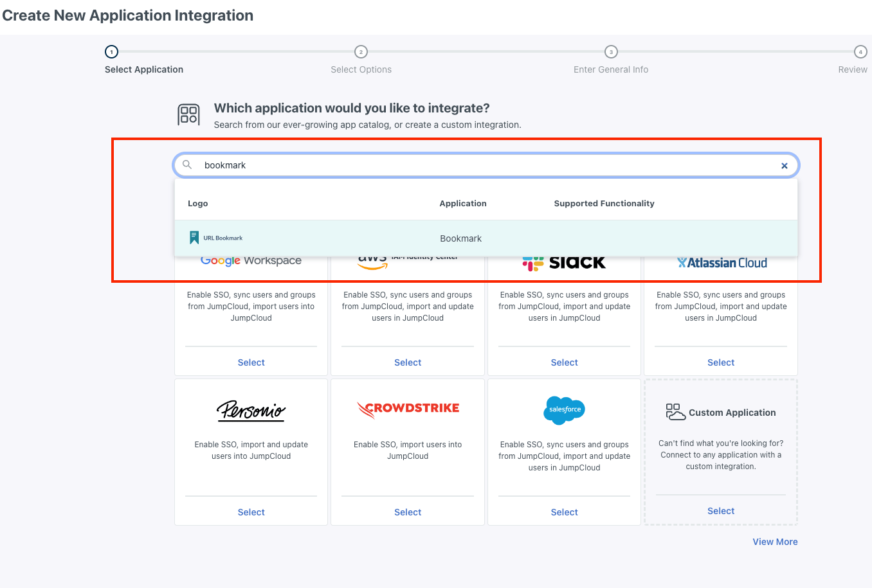Click the CrowdStrike logo

[408, 409]
